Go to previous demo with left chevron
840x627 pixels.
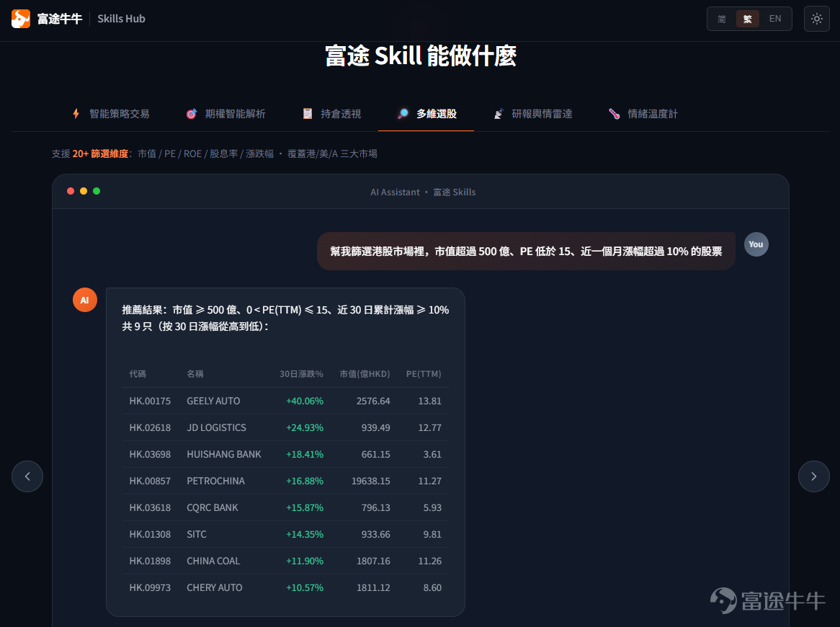click(x=27, y=476)
